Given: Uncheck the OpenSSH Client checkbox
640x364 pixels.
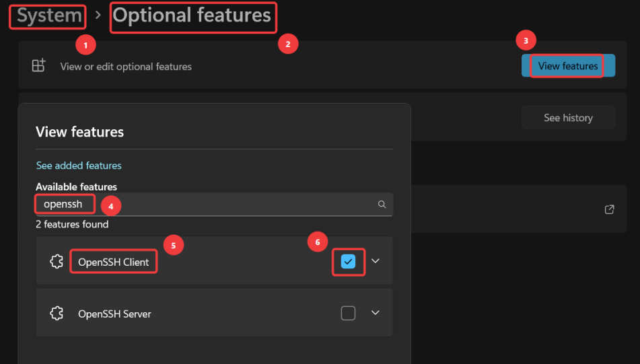Looking at the screenshot, I should 348,261.
